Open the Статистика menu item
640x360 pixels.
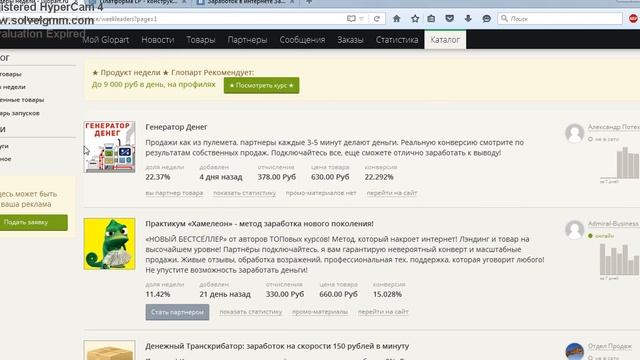pyautogui.click(x=397, y=40)
